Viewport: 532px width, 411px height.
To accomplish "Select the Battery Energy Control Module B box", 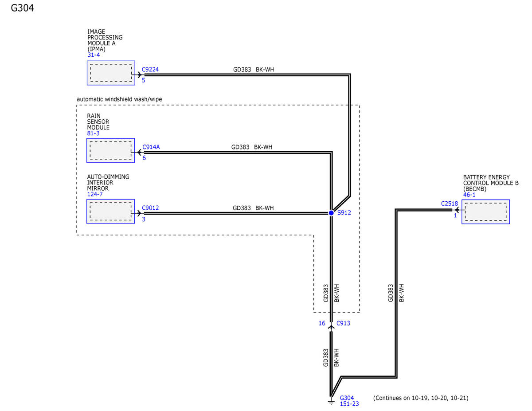I will 485,211.
